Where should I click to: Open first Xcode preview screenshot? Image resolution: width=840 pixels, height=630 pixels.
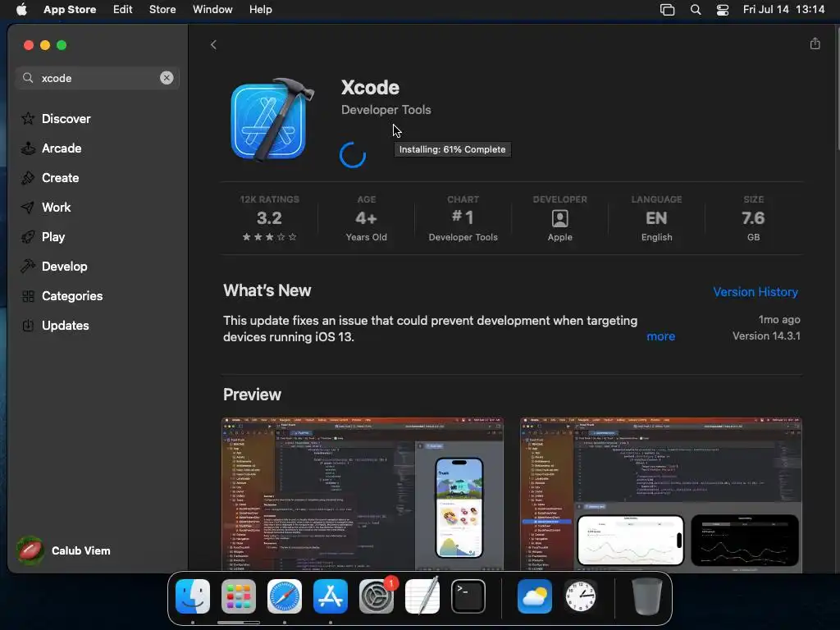pos(363,495)
